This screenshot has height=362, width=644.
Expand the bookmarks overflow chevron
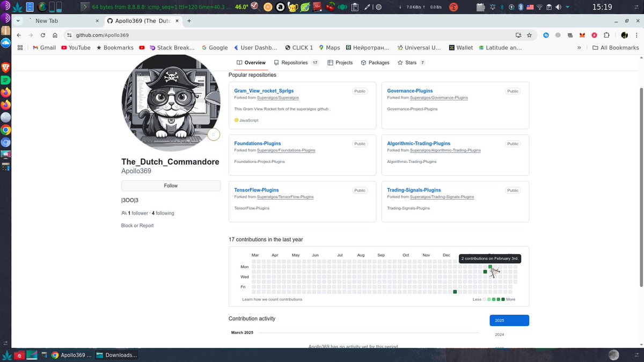coord(579,47)
